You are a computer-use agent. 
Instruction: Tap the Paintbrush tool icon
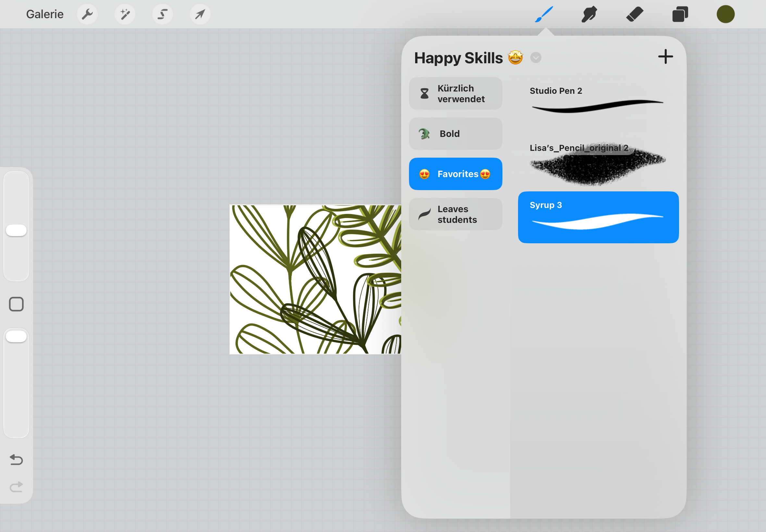coord(544,14)
